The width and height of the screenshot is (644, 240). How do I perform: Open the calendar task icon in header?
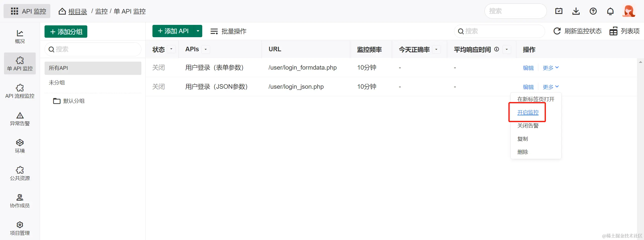pos(559,11)
